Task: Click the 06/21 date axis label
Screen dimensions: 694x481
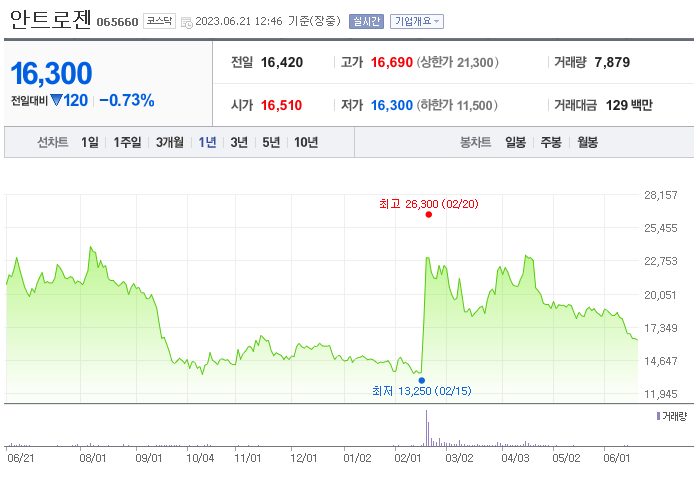Action: 21,458
